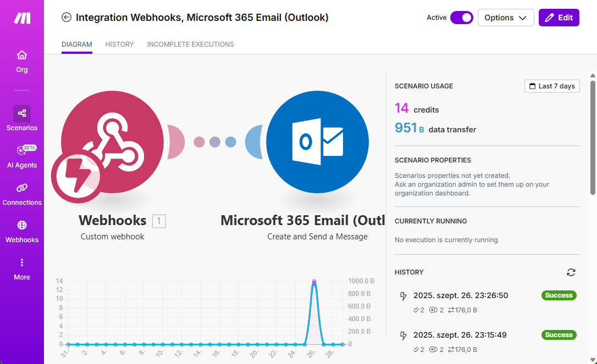Click the usage chart peak point
This screenshot has width=597, height=364.
(x=314, y=282)
